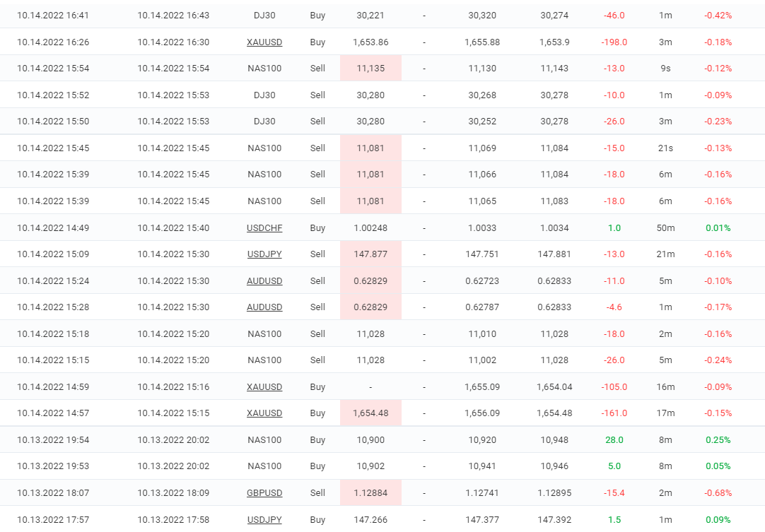Select the highlighted 11,135 NAS100 price cell
The height and width of the screenshot is (532, 765).
pyautogui.click(x=370, y=69)
